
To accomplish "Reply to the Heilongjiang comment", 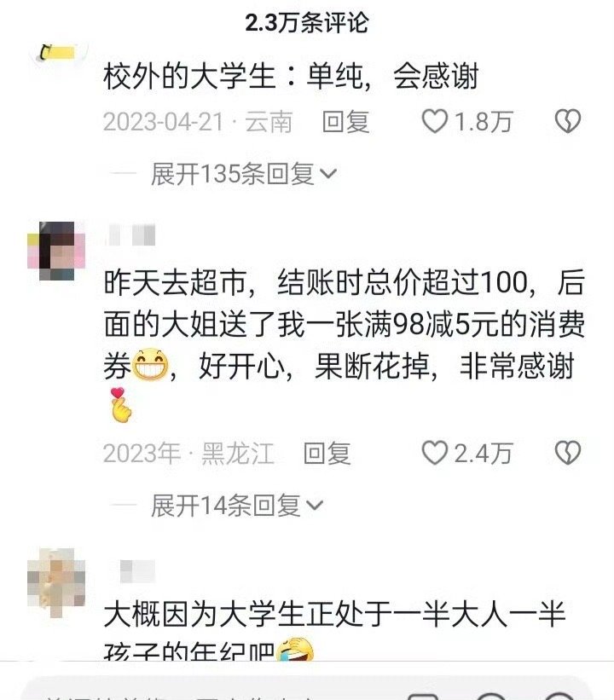I will (327, 453).
